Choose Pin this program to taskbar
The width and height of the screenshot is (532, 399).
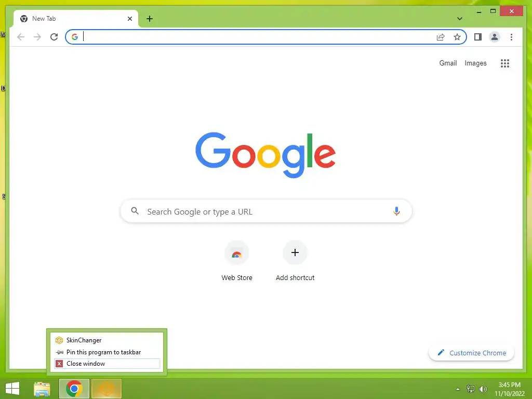(107, 352)
